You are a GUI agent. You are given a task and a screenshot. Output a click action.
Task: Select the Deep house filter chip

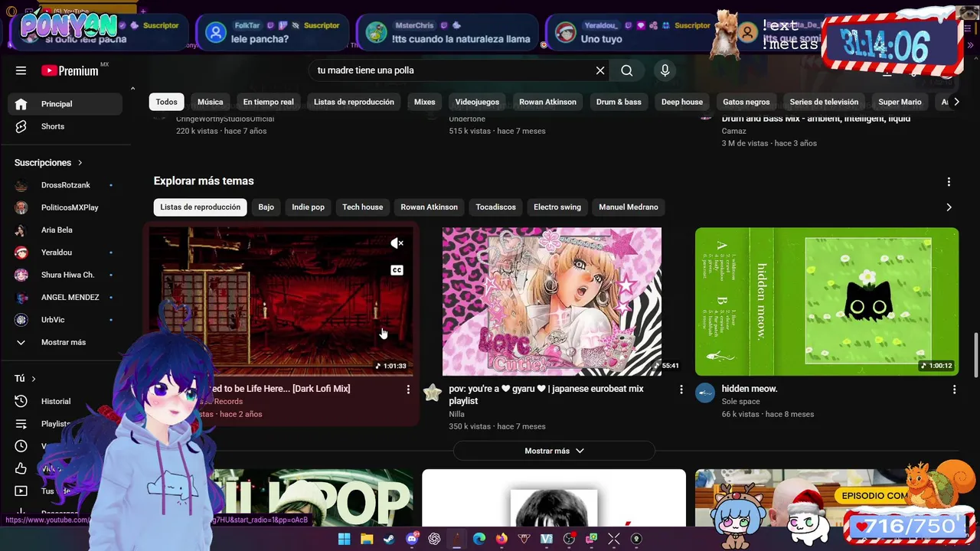coord(681,102)
